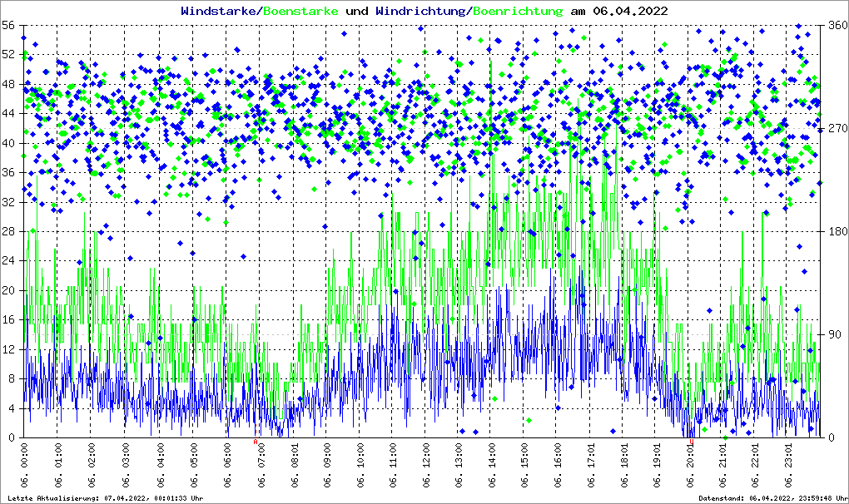Click the red sunset marker near 20:01
The height and width of the screenshot is (504, 849).
(x=692, y=442)
